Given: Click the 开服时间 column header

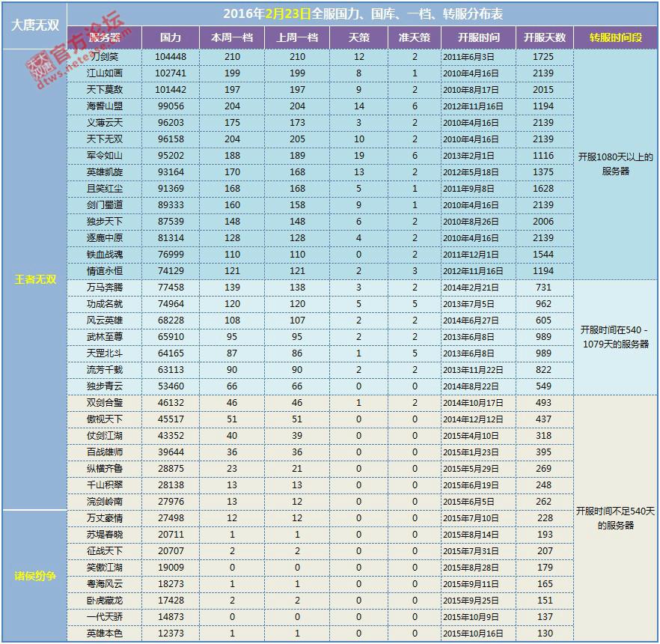Looking at the screenshot, I should click(478, 37).
